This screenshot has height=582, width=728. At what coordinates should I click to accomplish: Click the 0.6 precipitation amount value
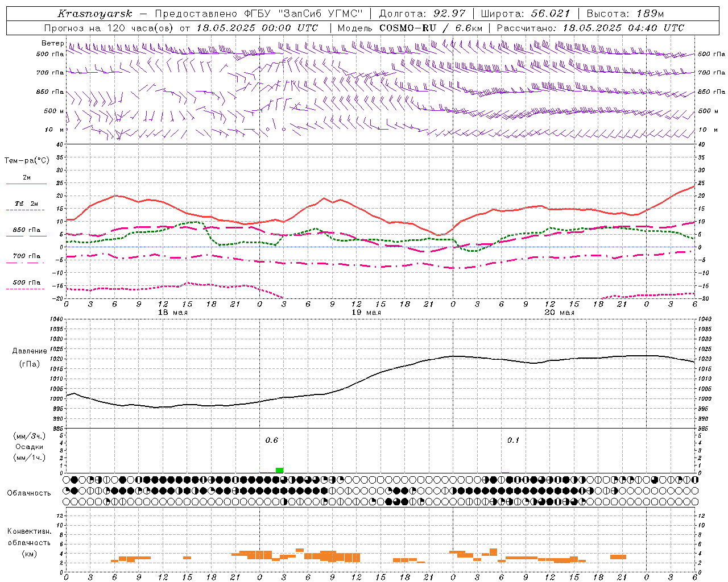pyautogui.click(x=272, y=440)
